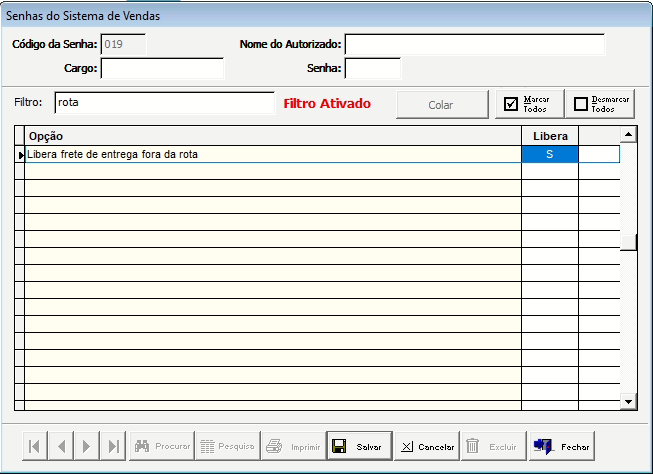The height and width of the screenshot is (474, 653).
Task: Open Pesquisa grid search button
Action: tap(228, 446)
